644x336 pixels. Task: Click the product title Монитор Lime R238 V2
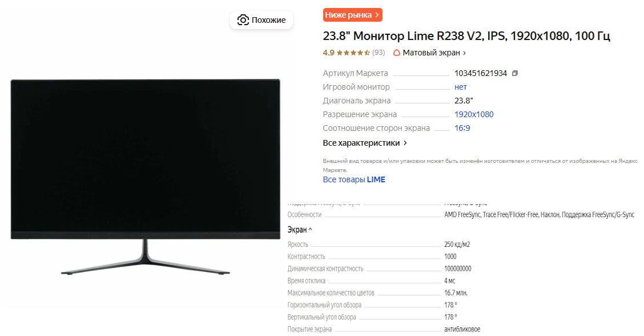tap(466, 36)
